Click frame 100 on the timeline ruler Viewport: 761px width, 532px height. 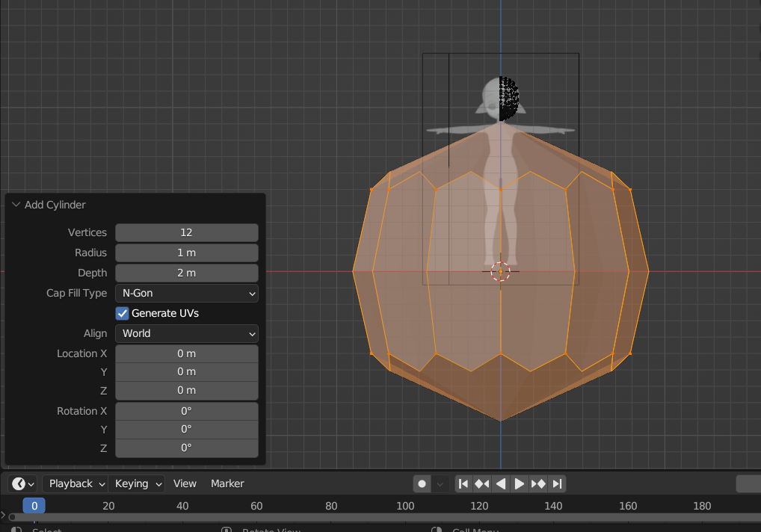click(x=405, y=506)
